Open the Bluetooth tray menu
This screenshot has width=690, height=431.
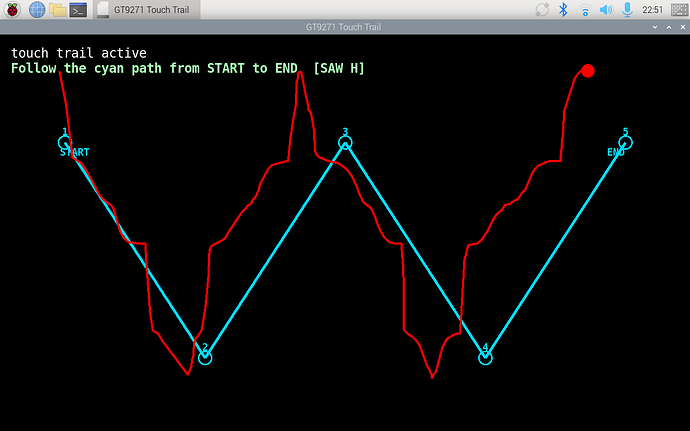point(563,10)
